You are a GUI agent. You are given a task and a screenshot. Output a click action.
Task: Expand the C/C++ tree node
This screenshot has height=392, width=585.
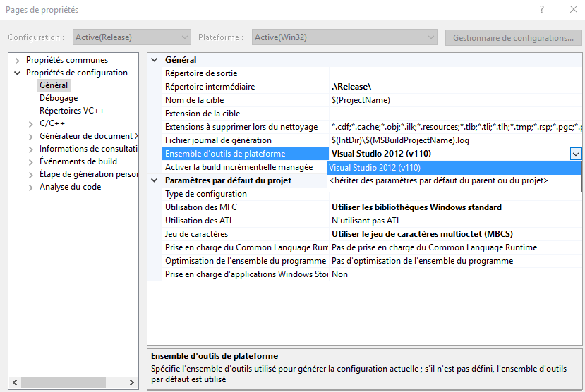(x=30, y=124)
